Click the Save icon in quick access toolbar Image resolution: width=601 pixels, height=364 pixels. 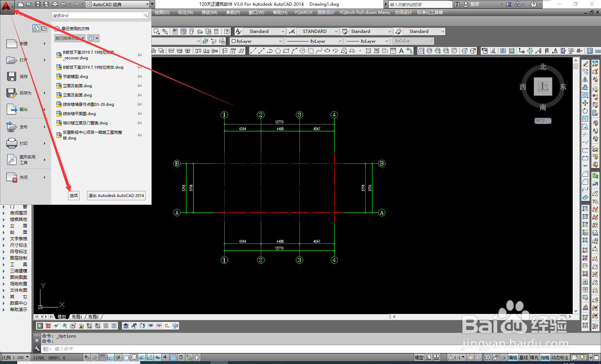[38, 4]
